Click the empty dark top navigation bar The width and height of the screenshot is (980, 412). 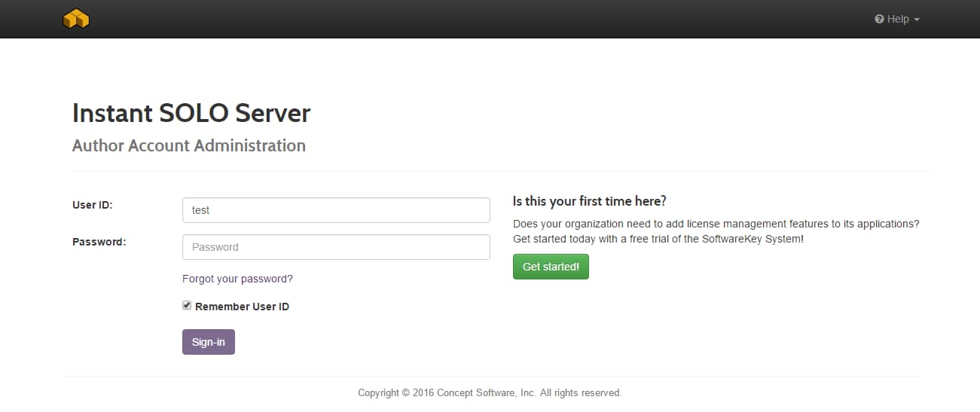point(482,19)
